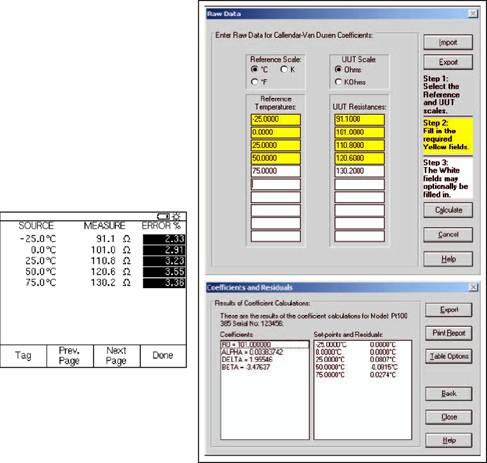The width and height of the screenshot is (487, 463).
Task: Click Cancel in the Raw Data window
Action: pyautogui.click(x=448, y=235)
